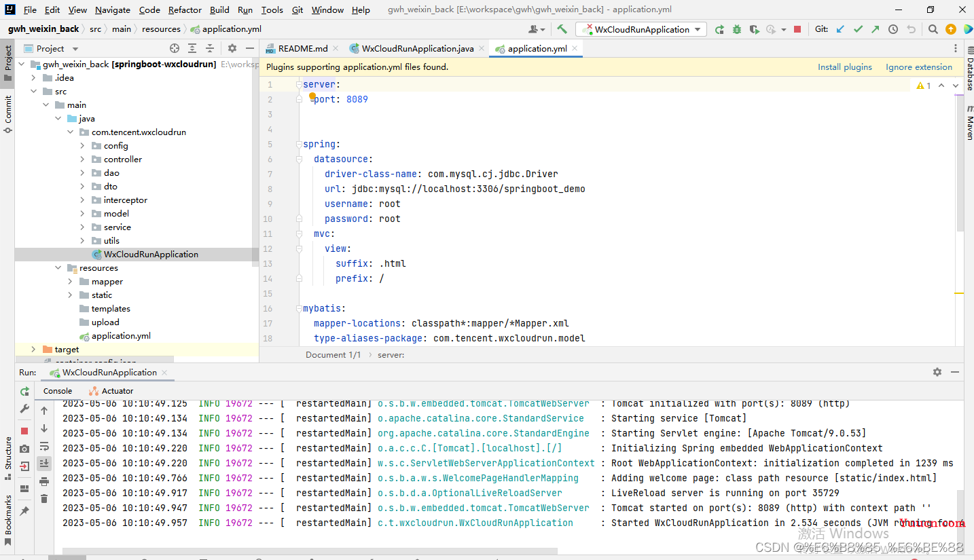Toggle the Maven tool window tab

969,123
